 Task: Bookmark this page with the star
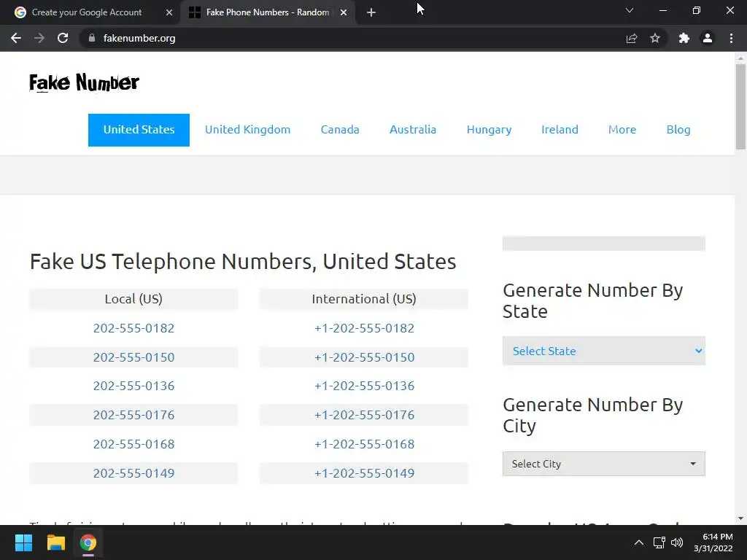point(655,38)
